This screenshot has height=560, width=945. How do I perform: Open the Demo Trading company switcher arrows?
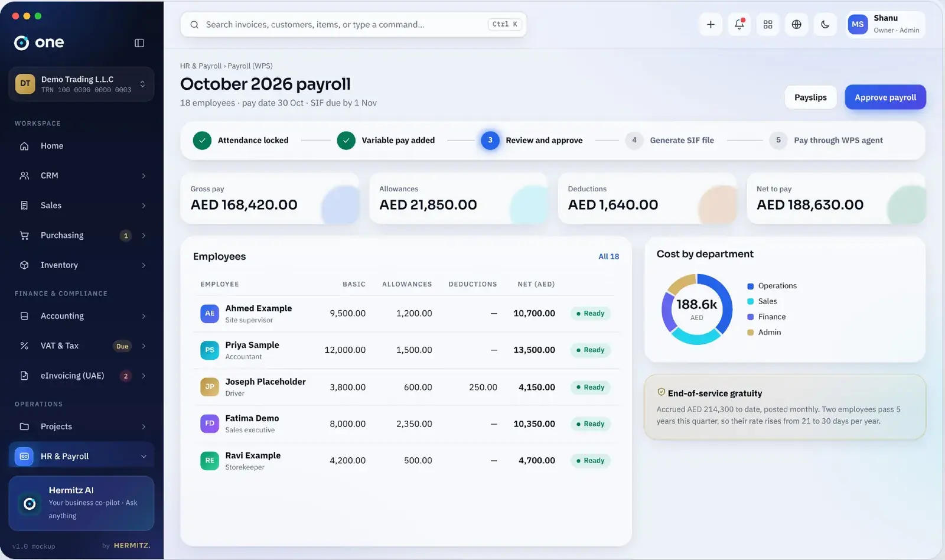tap(142, 84)
